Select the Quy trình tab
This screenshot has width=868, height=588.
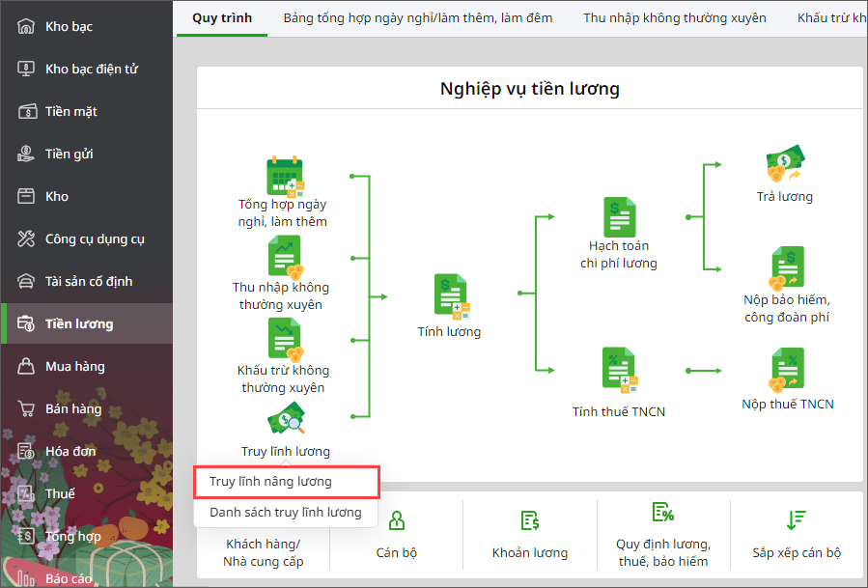[222, 17]
